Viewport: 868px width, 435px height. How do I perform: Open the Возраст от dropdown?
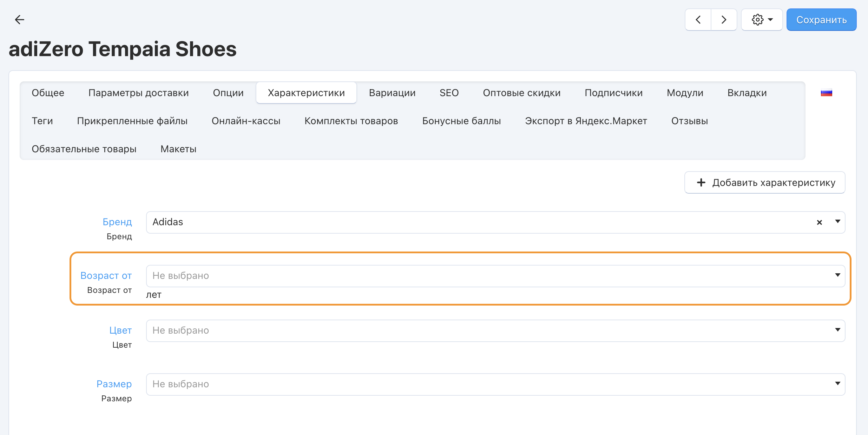click(x=495, y=276)
